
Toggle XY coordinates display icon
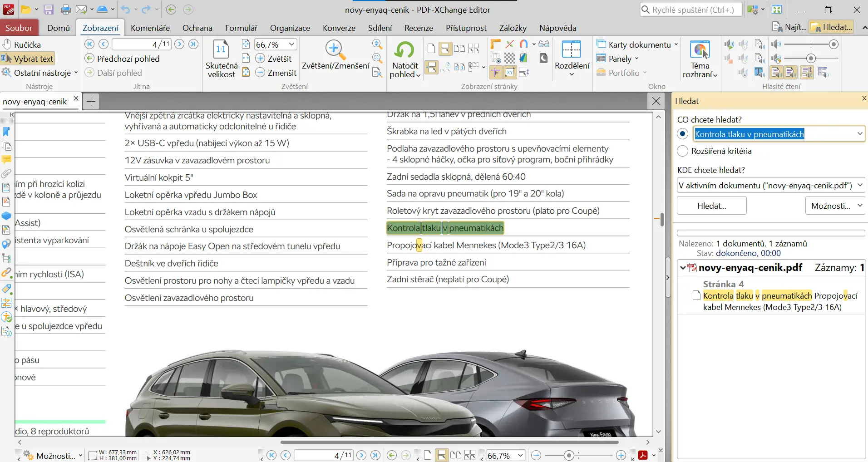pyautogui.click(x=510, y=72)
